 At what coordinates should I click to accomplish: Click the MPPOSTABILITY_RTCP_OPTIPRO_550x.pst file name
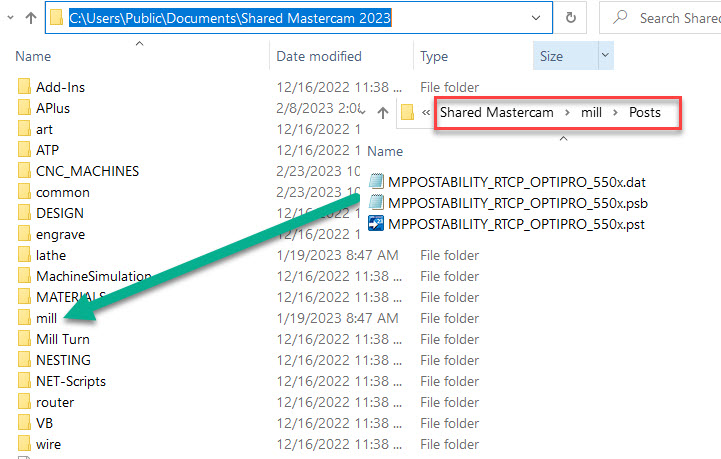[x=516, y=224]
